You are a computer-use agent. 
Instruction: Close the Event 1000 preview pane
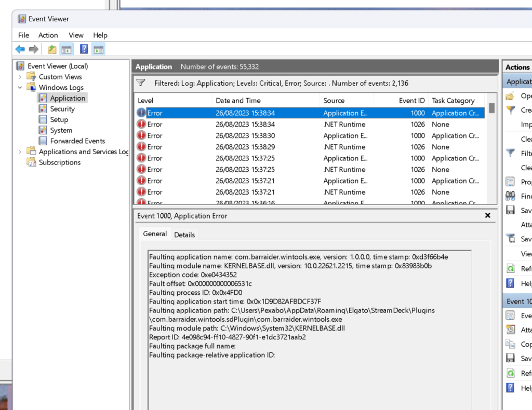[x=487, y=215]
